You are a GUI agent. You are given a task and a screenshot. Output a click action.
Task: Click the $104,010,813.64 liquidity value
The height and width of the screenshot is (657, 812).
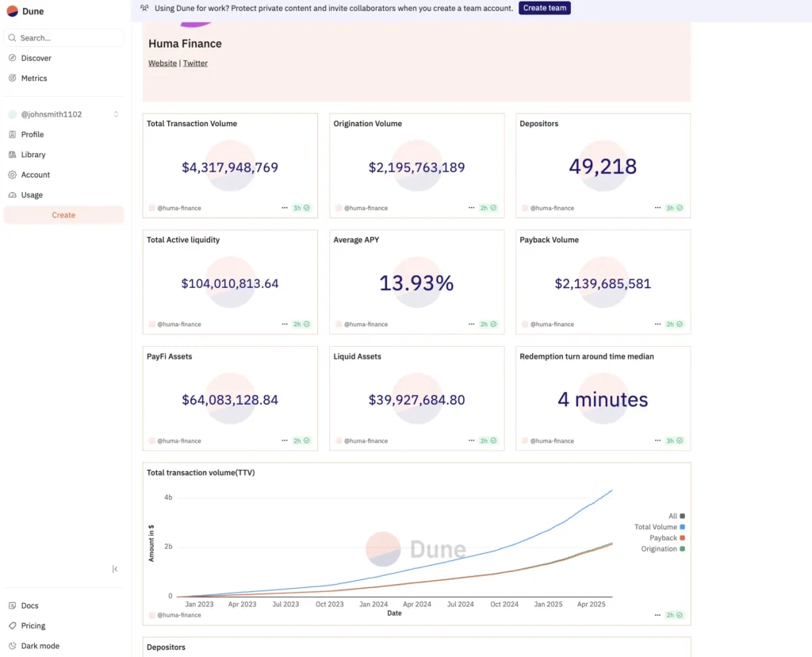click(230, 283)
